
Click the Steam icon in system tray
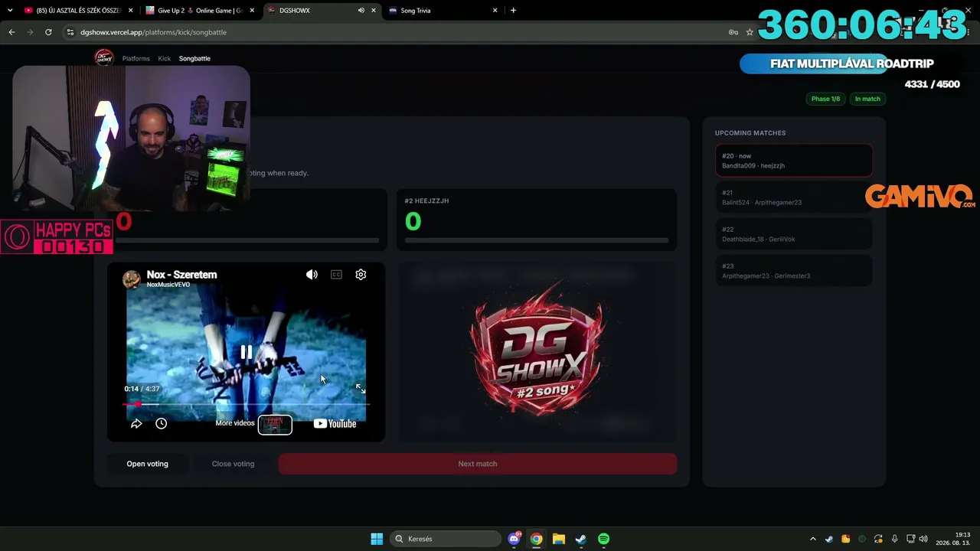coord(829,539)
